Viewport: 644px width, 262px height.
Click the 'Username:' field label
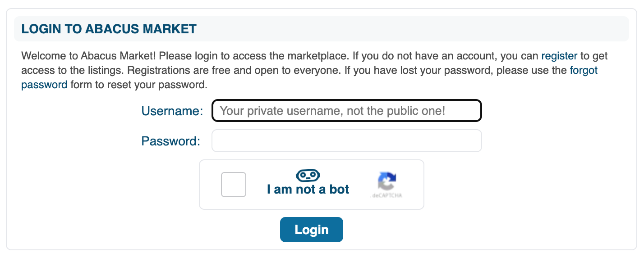click(x=172, y=111)
